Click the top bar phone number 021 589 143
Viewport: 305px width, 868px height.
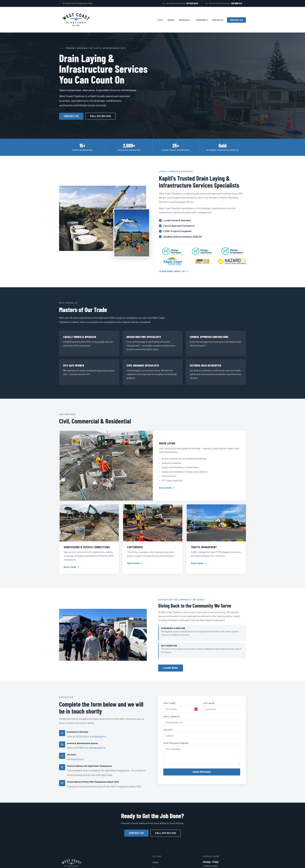237,3
